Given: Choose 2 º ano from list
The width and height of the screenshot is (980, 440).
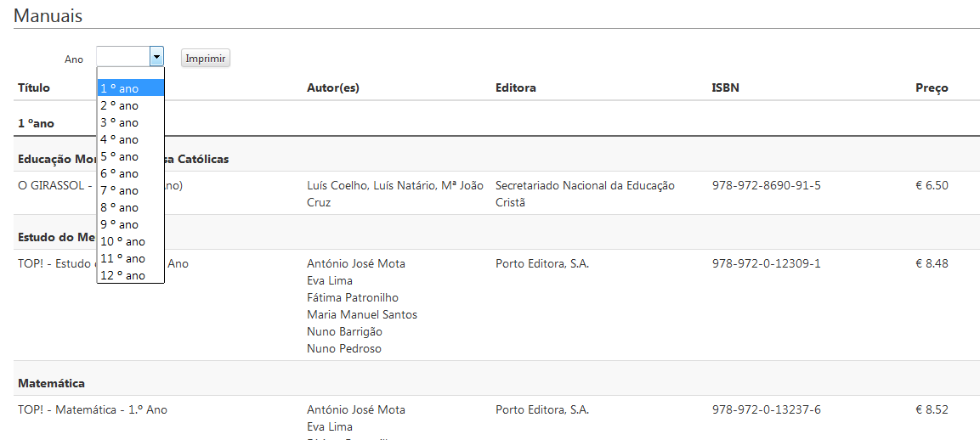Looking at the screenshot, I should tap(129, 105).
